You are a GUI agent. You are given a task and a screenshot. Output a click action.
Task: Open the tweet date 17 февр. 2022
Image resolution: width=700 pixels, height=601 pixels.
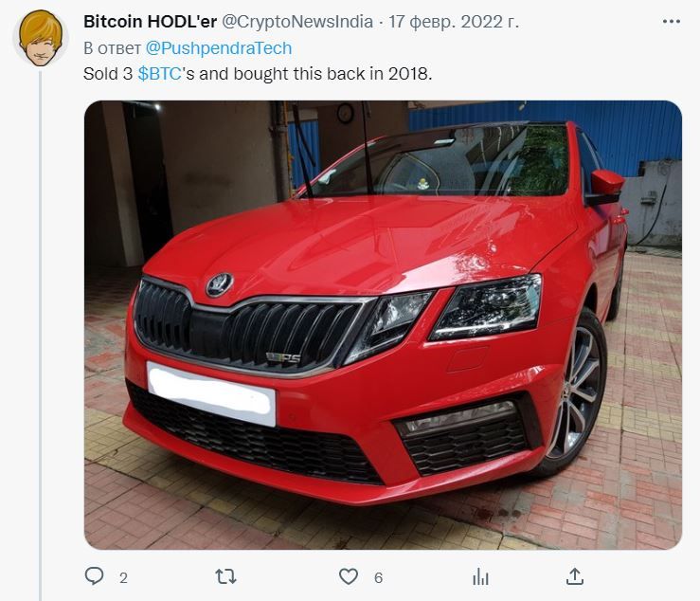pyautogui.click(x=454, y=22)
